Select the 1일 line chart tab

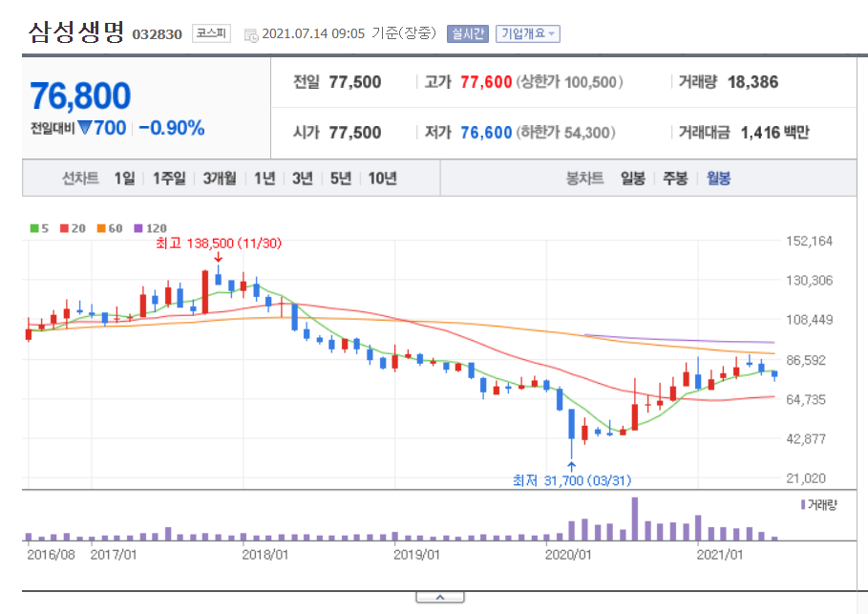coord(124,179)
